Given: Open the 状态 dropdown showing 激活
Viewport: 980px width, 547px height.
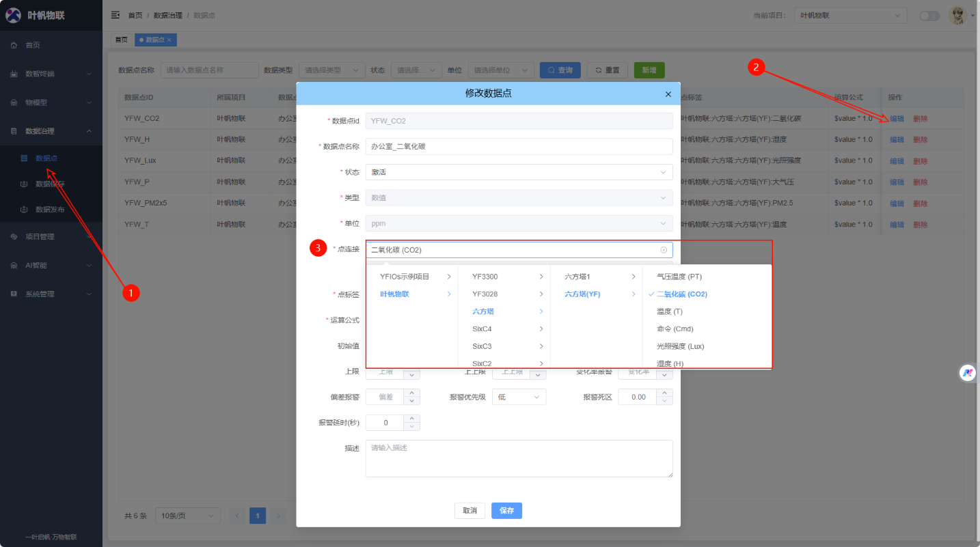Looking at the screenshot, I should (519, 172).
